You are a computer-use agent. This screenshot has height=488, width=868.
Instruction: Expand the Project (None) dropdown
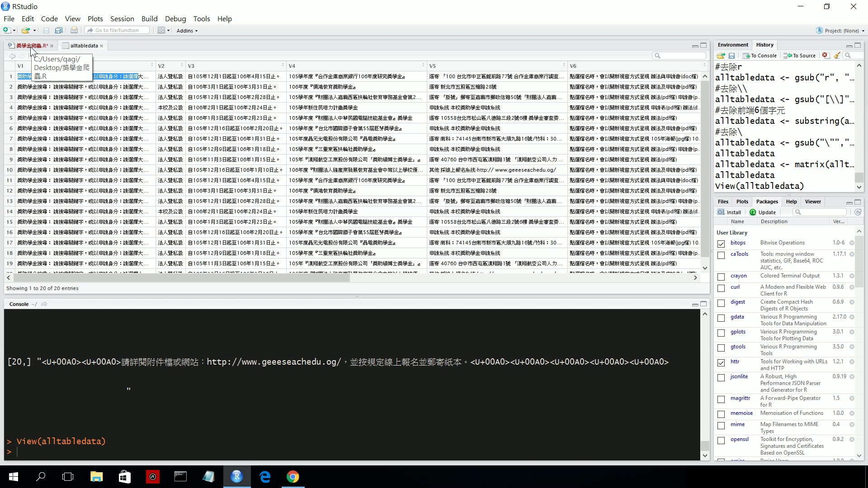841,31
